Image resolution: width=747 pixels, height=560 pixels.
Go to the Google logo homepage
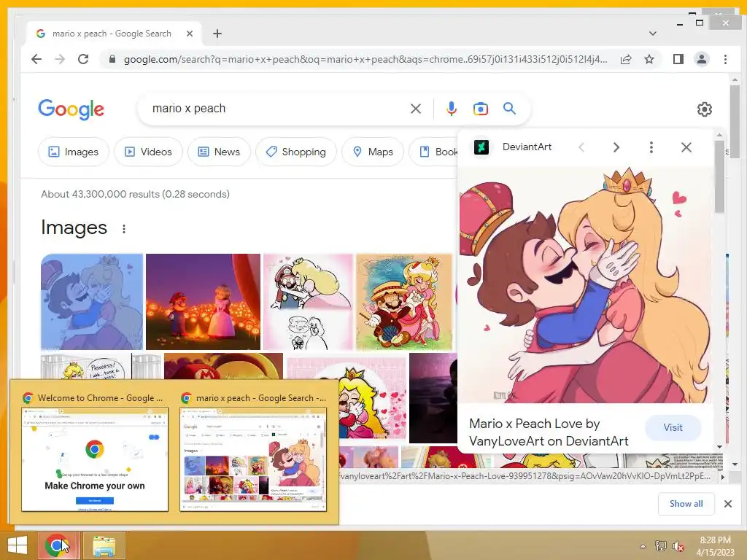tap(71, 109)
